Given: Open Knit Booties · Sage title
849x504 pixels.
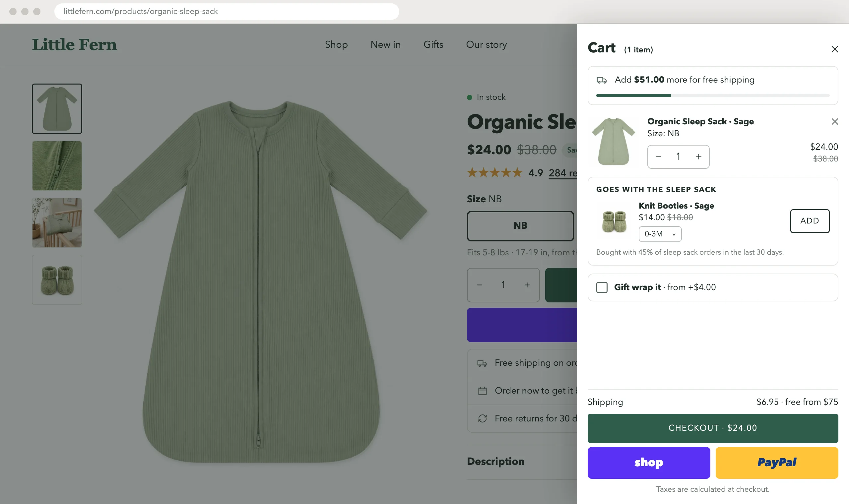Looking at the screenshot, I should pyautogui.click(x=676, y=206).
